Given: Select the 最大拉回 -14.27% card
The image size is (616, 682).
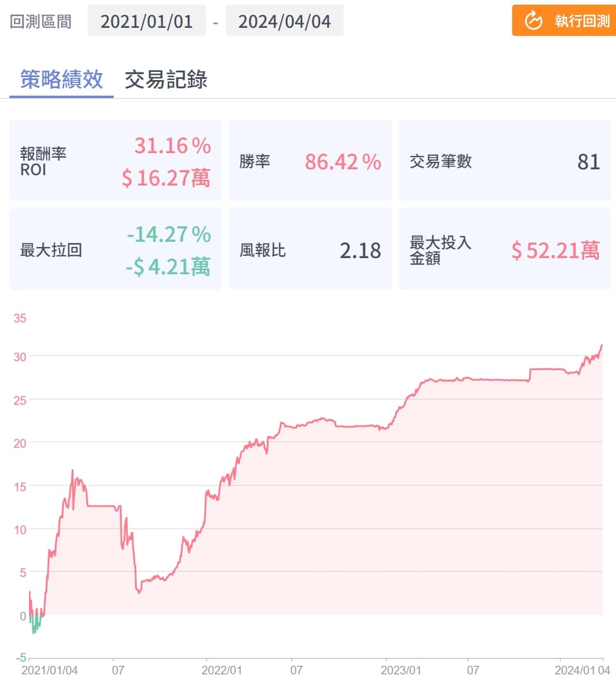Looking at the screenshot, I should [x=115, y=249].
